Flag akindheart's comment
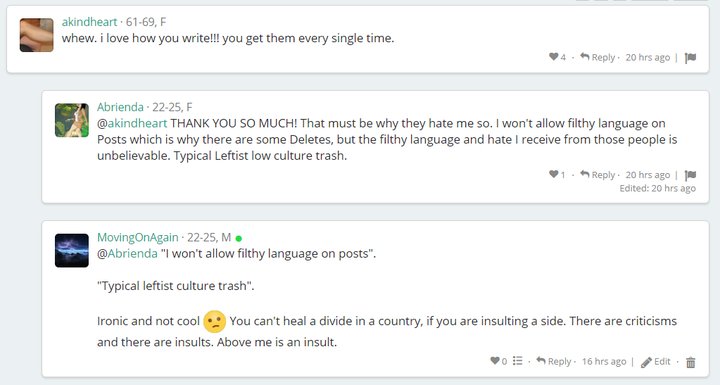Screen dimensions: 720x385 click(690, 58)
